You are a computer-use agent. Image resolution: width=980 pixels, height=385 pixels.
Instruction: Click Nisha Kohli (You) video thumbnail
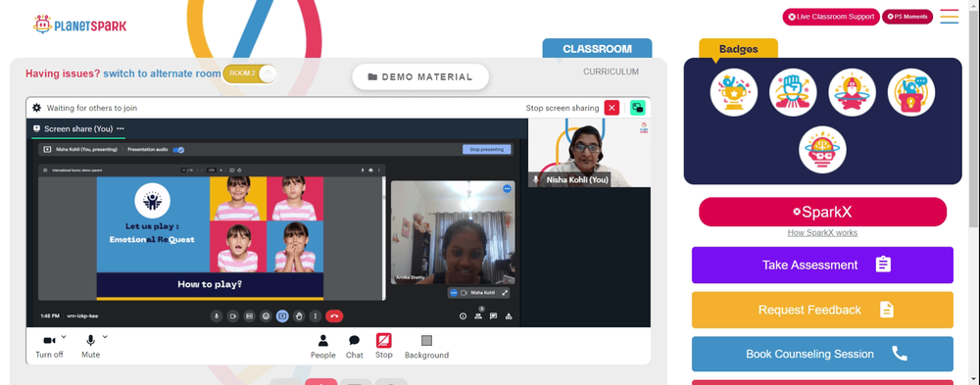pos(589,153)
